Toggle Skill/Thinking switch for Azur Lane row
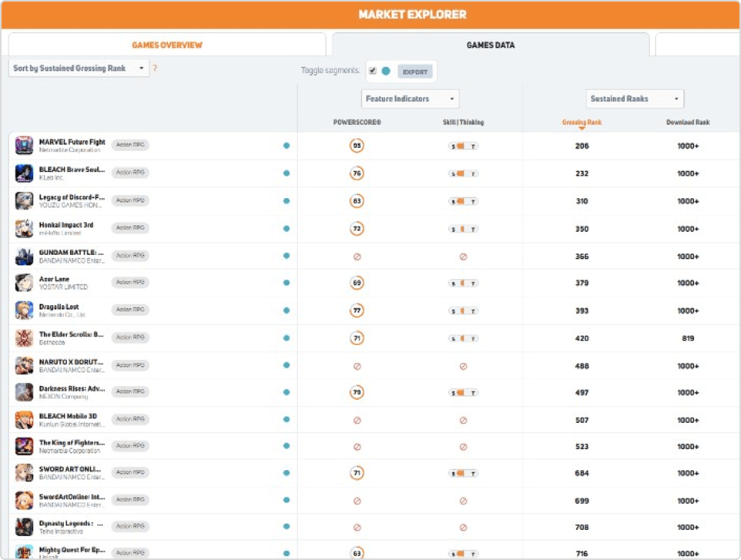 [463, 283]
